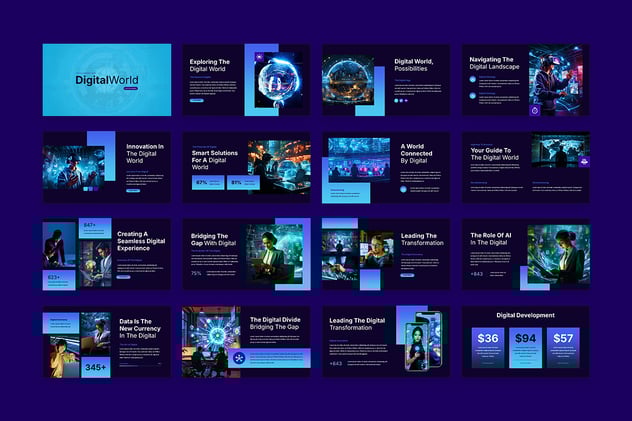Click the $94 pricing card
632x421 pixels.
click(525, 347)
